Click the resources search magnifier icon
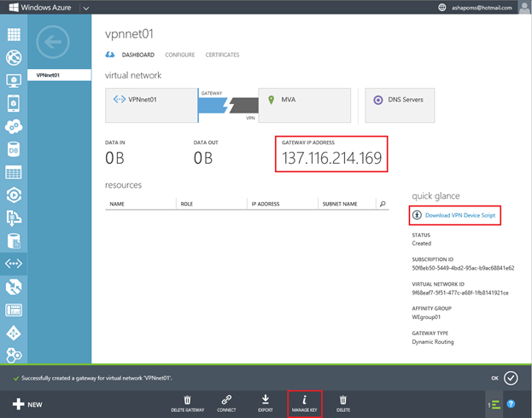Screen dimensions: 532x418 (383, 204)
